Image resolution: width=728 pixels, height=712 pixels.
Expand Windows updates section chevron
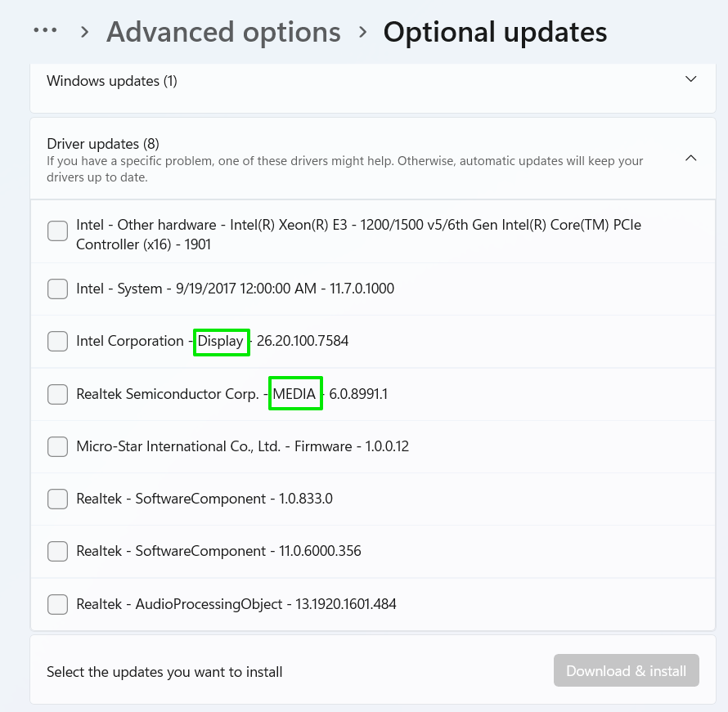(691, 79)
